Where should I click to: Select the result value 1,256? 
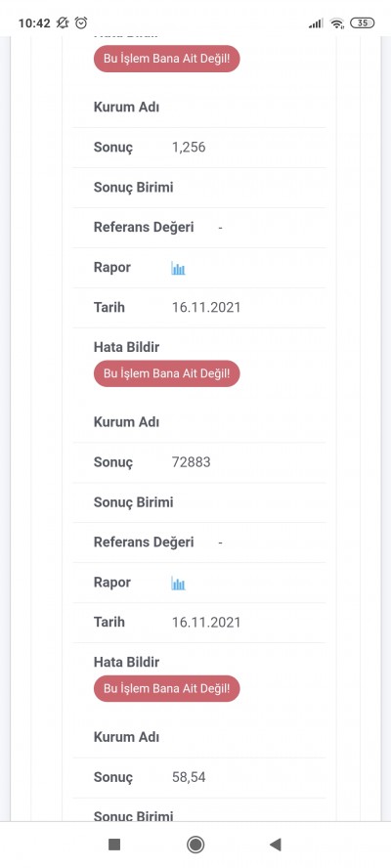tap(189, 148)
